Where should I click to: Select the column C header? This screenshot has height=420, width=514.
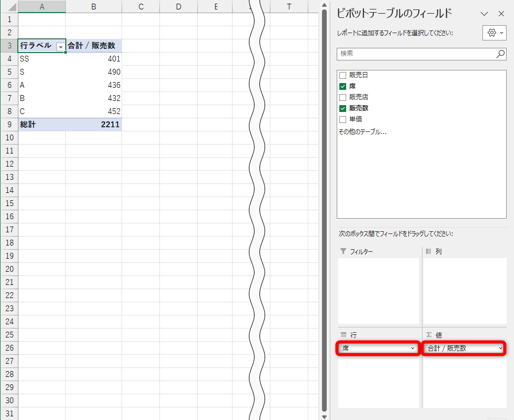point(141,6)
